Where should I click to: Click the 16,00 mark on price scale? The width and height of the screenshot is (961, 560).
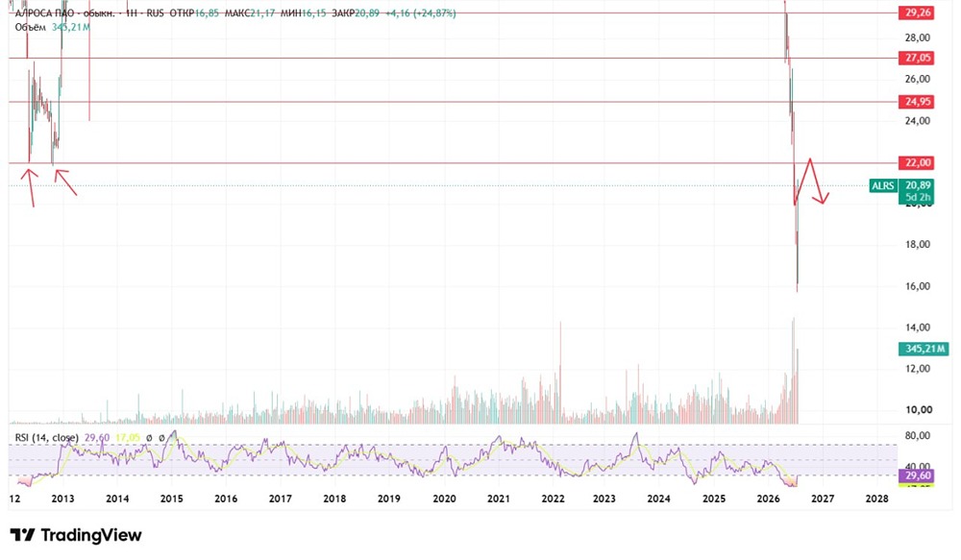point(918,286)
